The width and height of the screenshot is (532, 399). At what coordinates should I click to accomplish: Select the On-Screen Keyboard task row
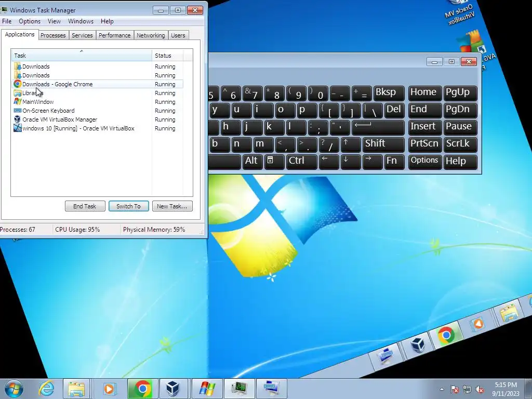pos(98,111)
